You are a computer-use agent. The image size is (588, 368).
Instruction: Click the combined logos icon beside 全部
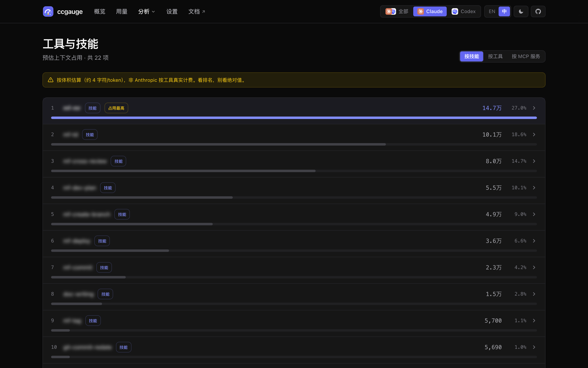pos(391,11)
